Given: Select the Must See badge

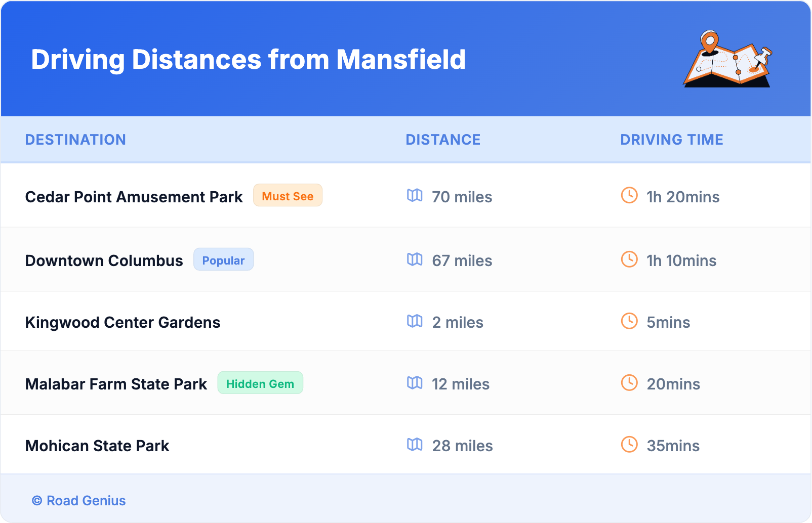Looking at the screenshot, I should click(x=288, y=196).
